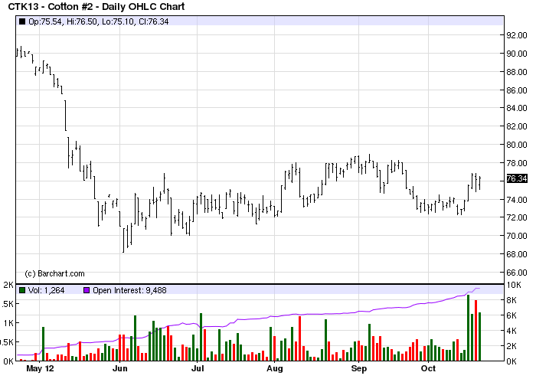The width and height of the screenshot is (536, 392).
Task: Click the 'Jul' date axis label
Action: pyautogui.click(x=198, y=368)
